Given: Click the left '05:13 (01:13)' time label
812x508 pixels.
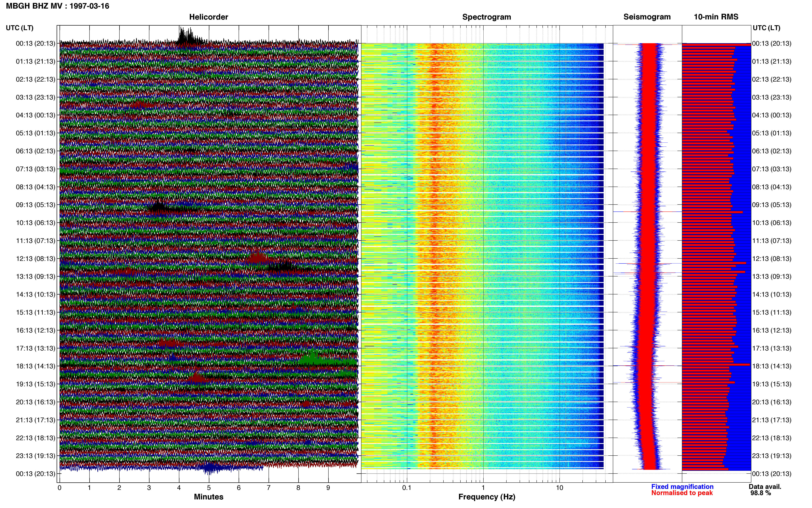Looking at the screenshot, I should [x=35, y=133].
